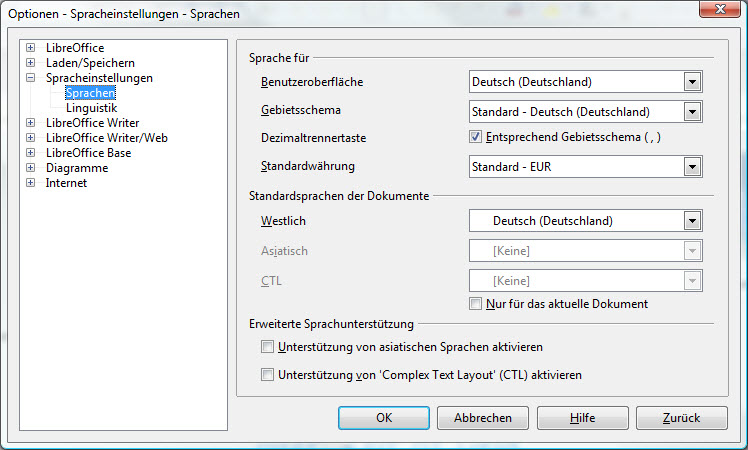Image resolution: width=748 pixels, height=450 pixels.
Task: Expand the Laden/Speichern tree node
Action: [x=31, y=63]
